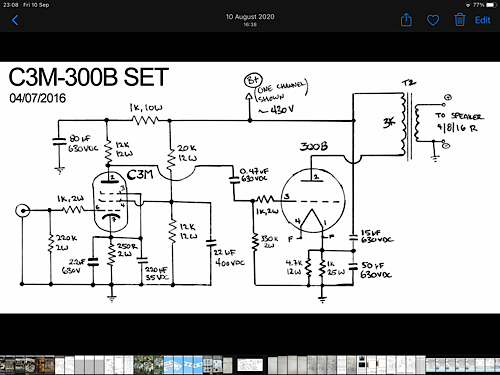Tap the Edit button

482,20
